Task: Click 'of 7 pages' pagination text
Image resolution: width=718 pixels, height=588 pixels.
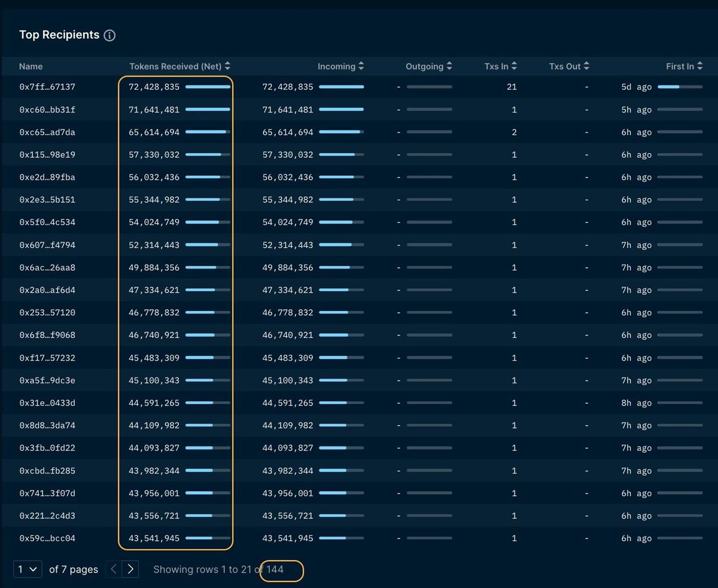Action: coord(74,569)
